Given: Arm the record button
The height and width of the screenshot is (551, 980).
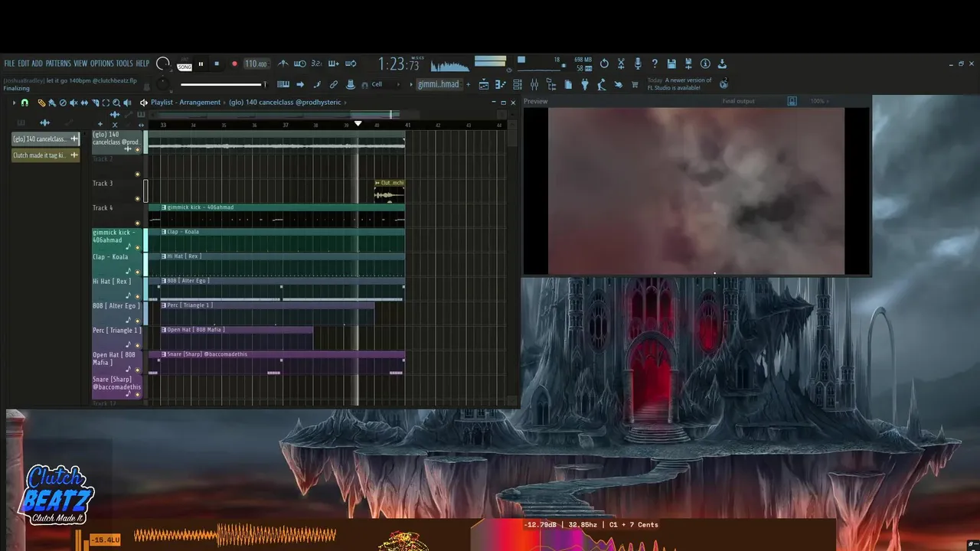Looking at the screenshot, I should point(234,64).
